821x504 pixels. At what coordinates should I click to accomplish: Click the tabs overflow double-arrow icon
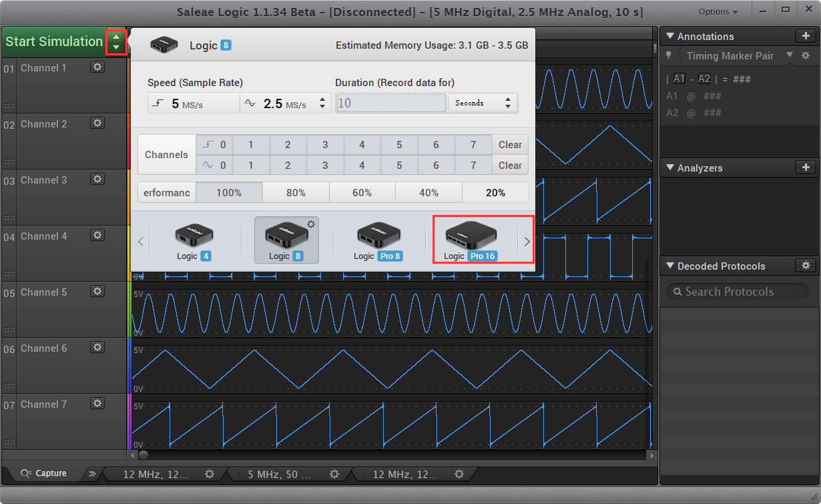92,474
